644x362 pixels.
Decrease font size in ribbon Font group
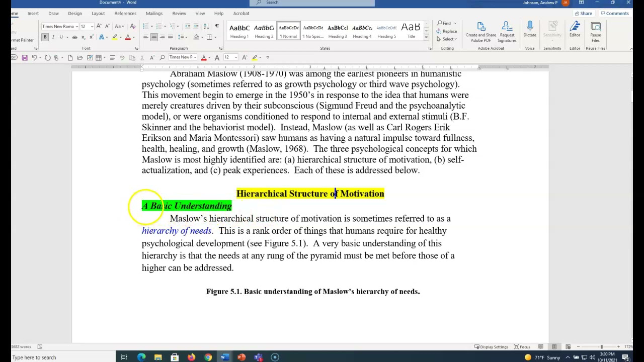point(107,26)
